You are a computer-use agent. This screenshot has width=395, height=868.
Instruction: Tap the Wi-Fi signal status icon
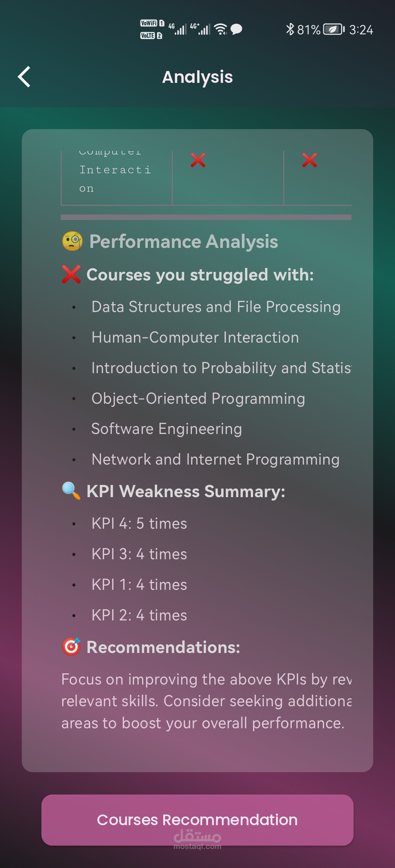pyautogui.click(x=221, y=29)
